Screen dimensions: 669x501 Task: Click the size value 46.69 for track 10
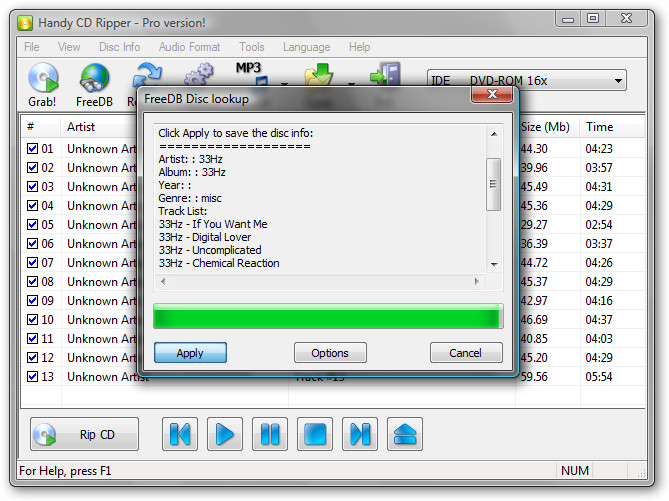click(x=534, y=320)
